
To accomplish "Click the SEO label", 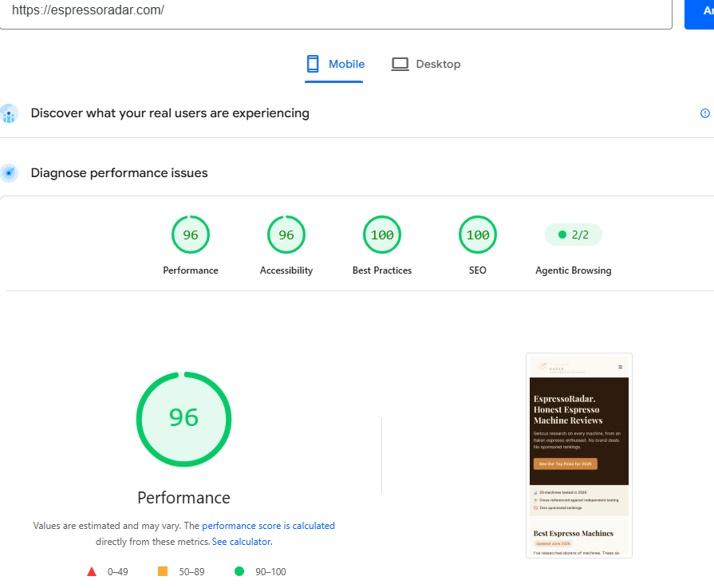I will [477, 270].
